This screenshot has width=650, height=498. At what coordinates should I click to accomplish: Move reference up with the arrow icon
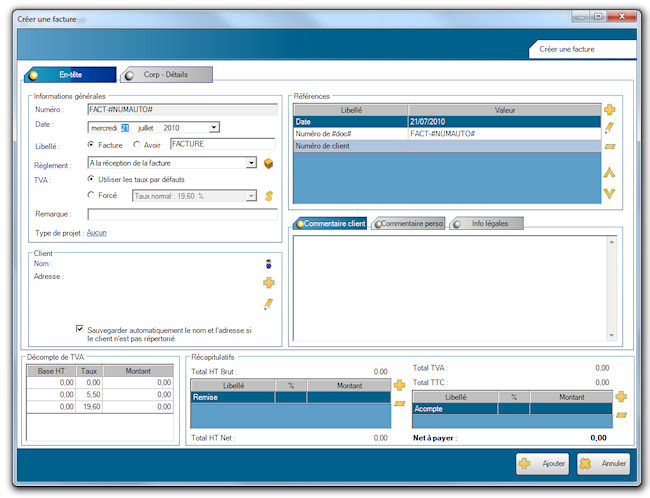click(609, 173)
